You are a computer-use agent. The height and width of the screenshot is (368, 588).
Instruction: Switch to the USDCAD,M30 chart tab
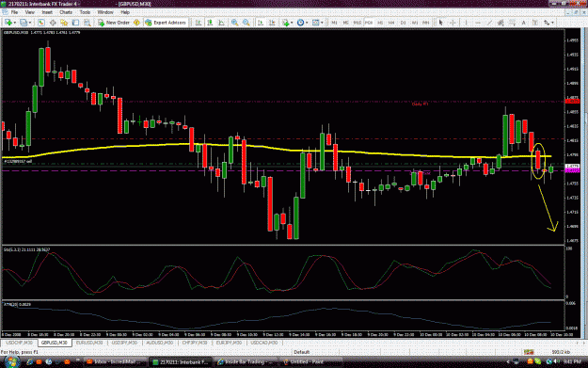tap(264, 343)
